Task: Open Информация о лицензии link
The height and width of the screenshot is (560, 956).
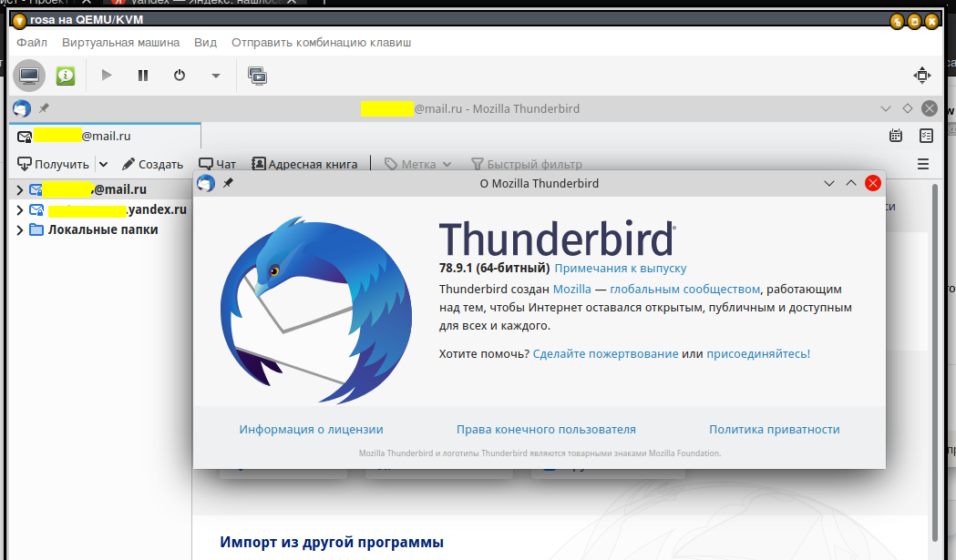Action: pyautogui.click(x=311, y=429)
